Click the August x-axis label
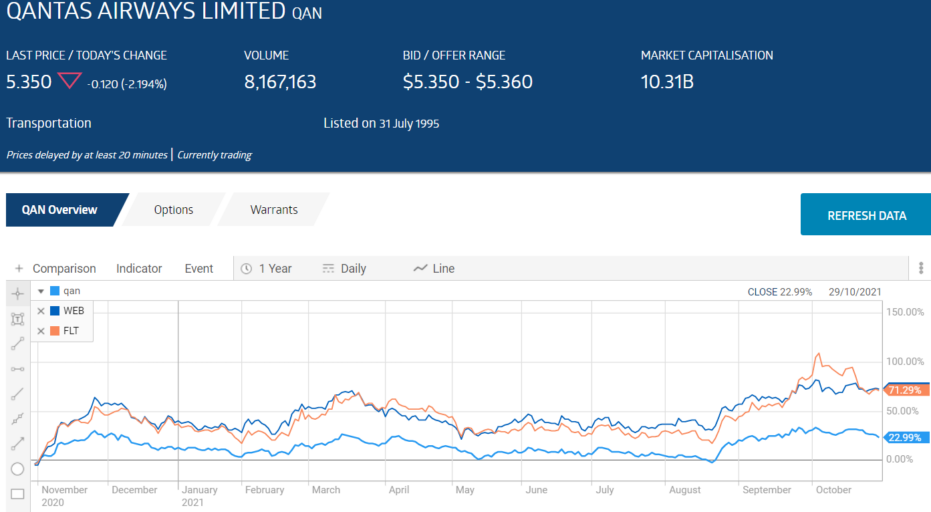 coord(685,490)
